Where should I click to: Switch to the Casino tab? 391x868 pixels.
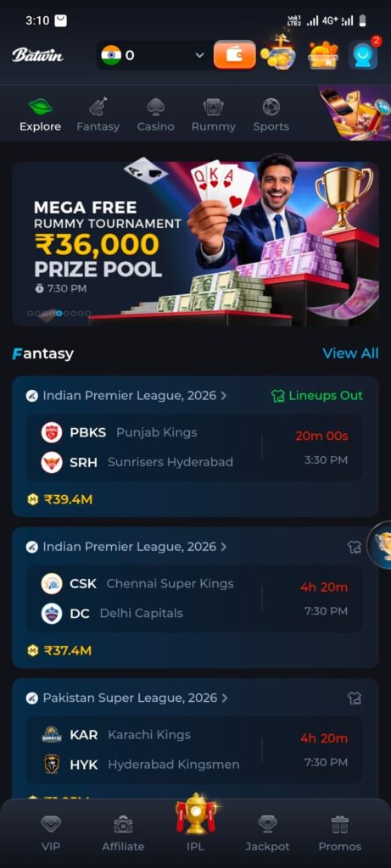pos(155,115)
